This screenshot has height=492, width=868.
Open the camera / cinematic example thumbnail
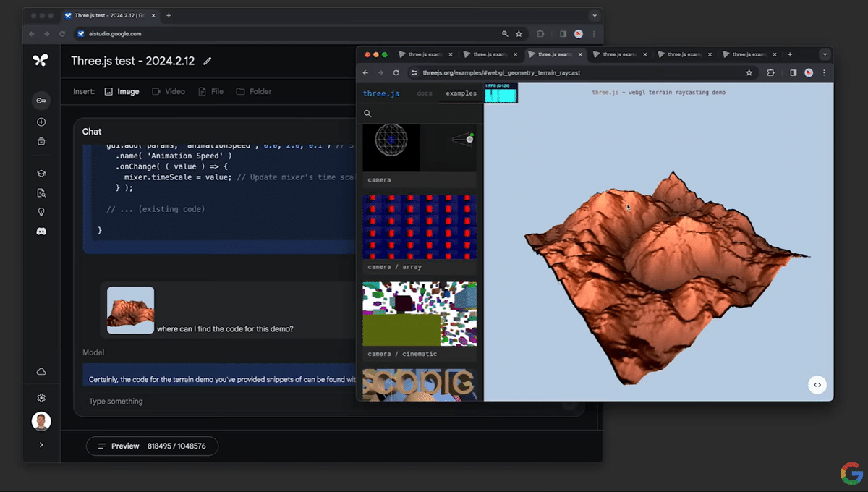pos(420,314)
